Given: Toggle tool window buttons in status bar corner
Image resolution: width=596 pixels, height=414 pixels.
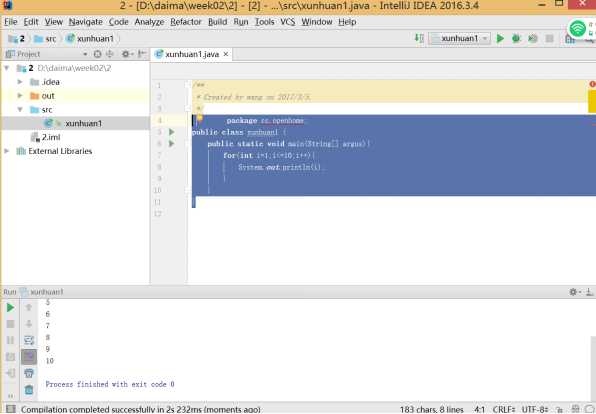Looking at the screenshot, I should (x=11, y=409).
